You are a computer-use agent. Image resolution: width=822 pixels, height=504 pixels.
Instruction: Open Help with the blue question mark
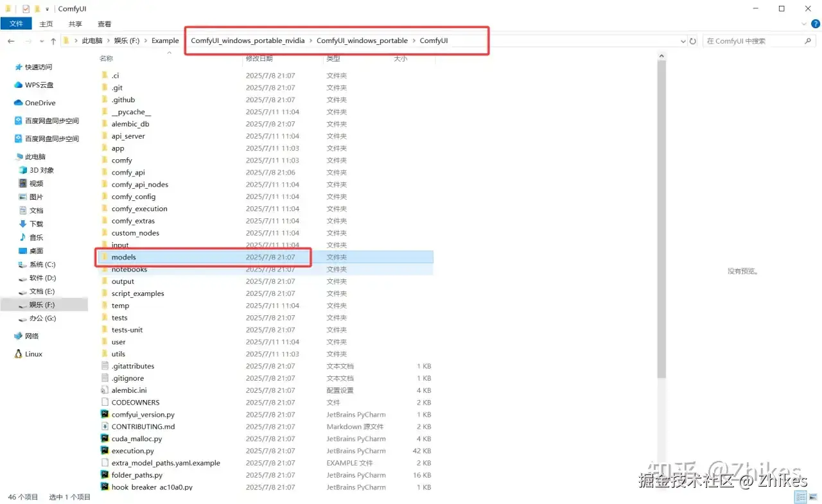click(816, 23)
